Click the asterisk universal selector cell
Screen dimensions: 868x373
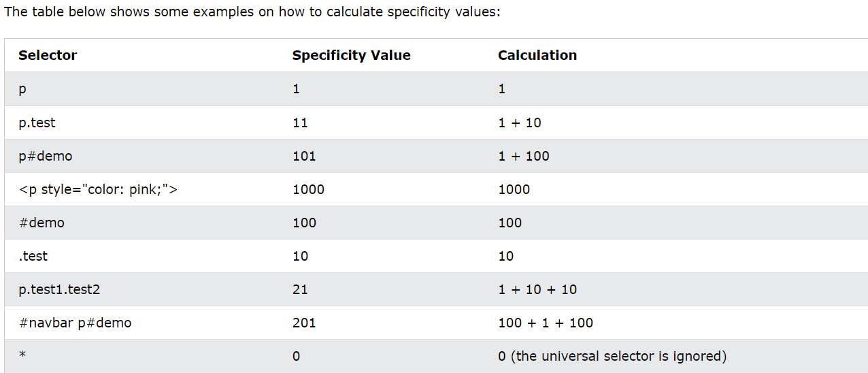coord(22,356)
